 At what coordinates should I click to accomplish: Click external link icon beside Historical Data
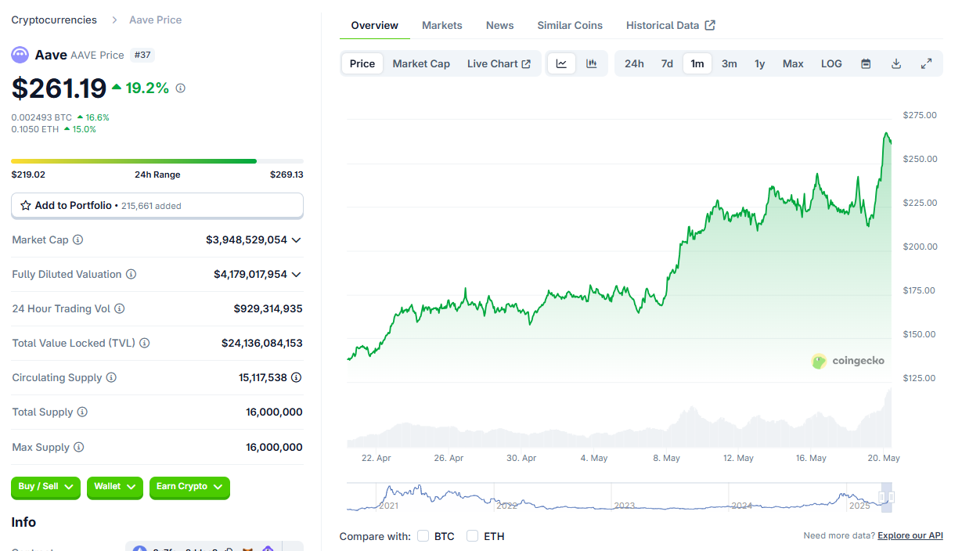pyautogui.click(x=710, y=25)
